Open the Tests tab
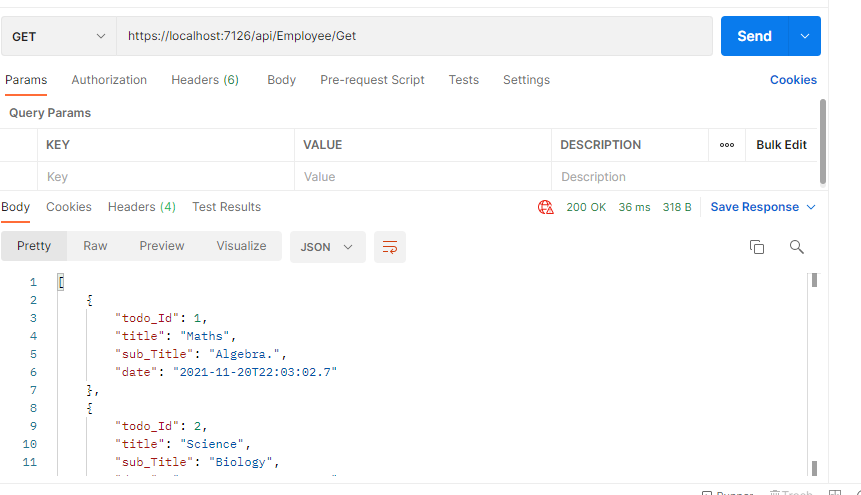861x495 pixels. (463, 80)
